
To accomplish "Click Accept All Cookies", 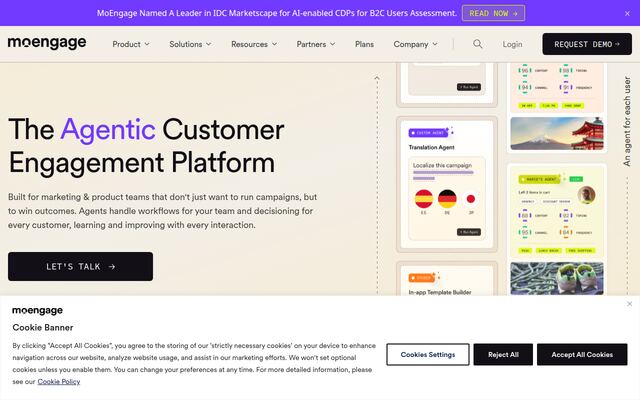I will 582,355.
